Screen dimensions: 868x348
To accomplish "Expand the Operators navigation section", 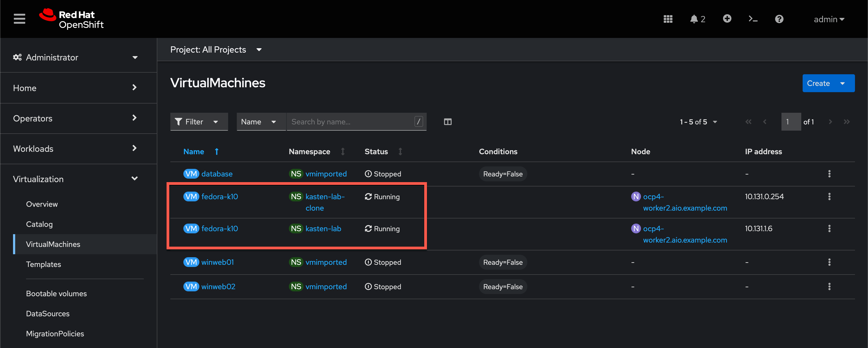I will click(78, 118).
